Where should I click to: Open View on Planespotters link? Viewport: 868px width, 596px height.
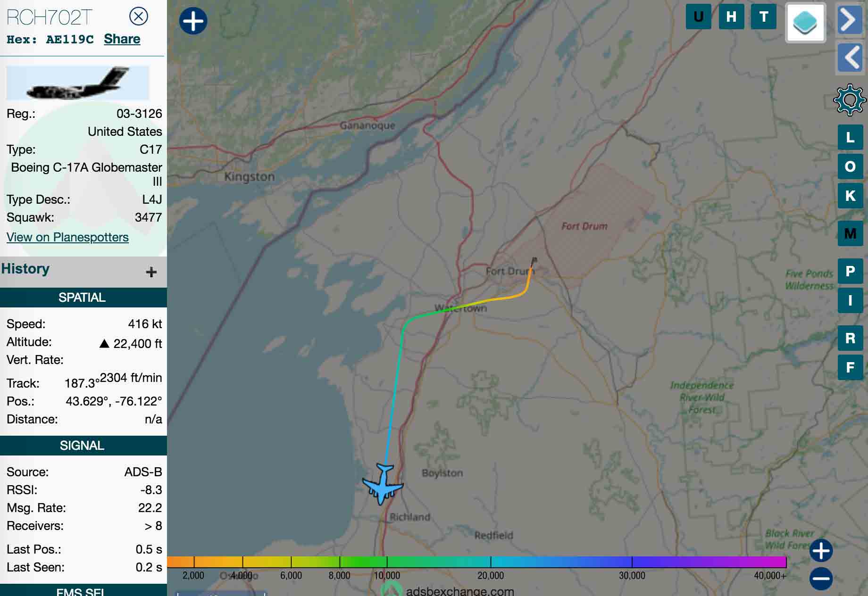pyautogui.click(x=67, y=237)
